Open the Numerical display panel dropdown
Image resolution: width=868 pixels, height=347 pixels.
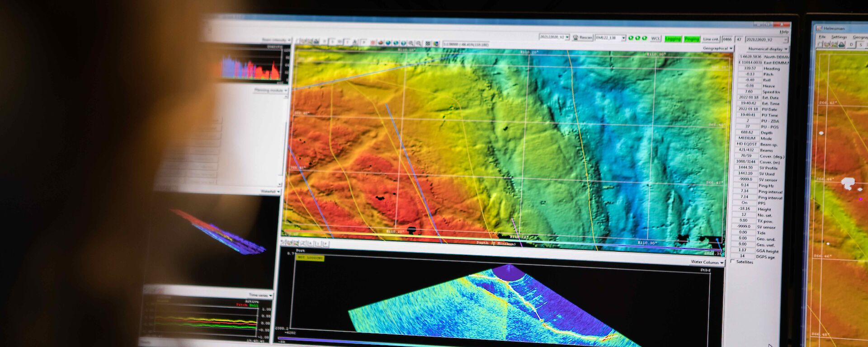click(x=768, y=49)
